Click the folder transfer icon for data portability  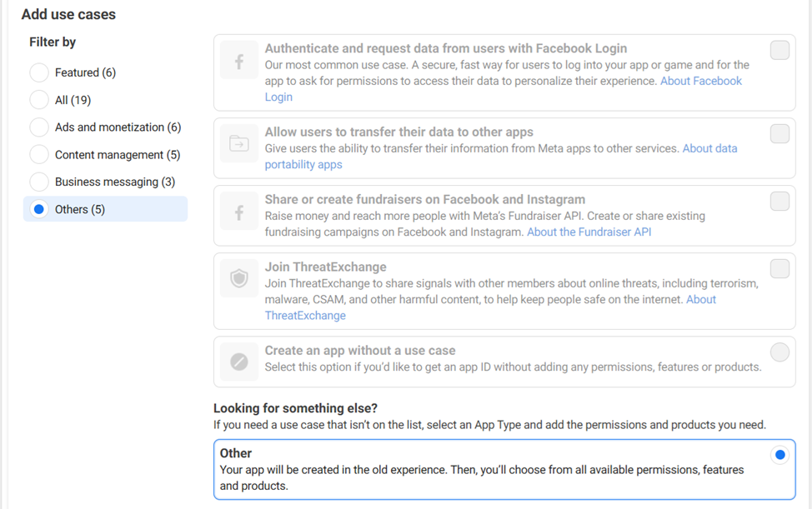(x=239, y=144)
